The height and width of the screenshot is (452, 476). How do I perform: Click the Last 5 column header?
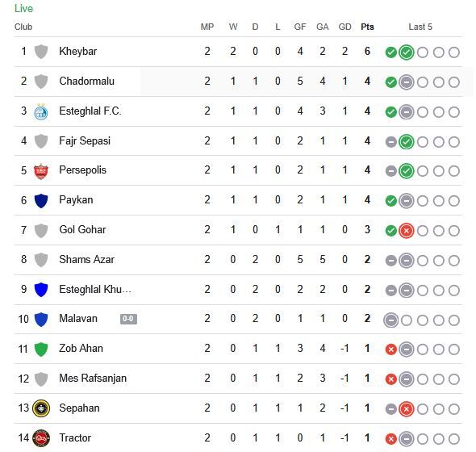point(420,27)
